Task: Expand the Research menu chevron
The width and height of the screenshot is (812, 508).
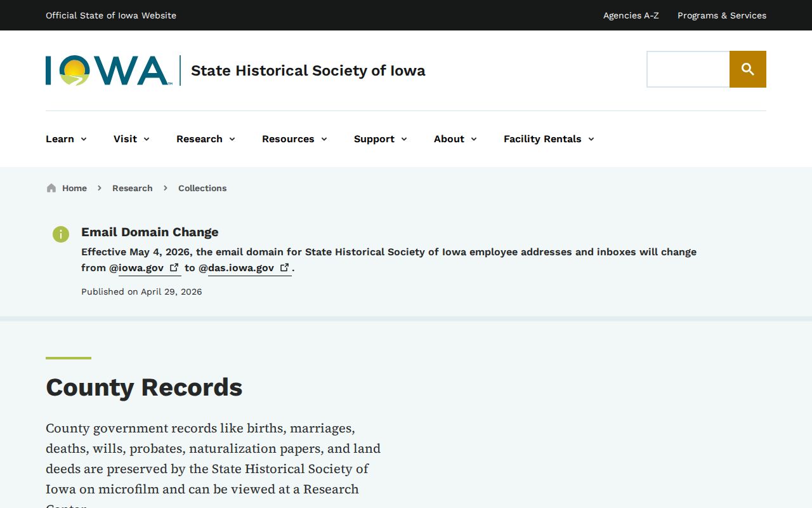Action: [232, 139]
